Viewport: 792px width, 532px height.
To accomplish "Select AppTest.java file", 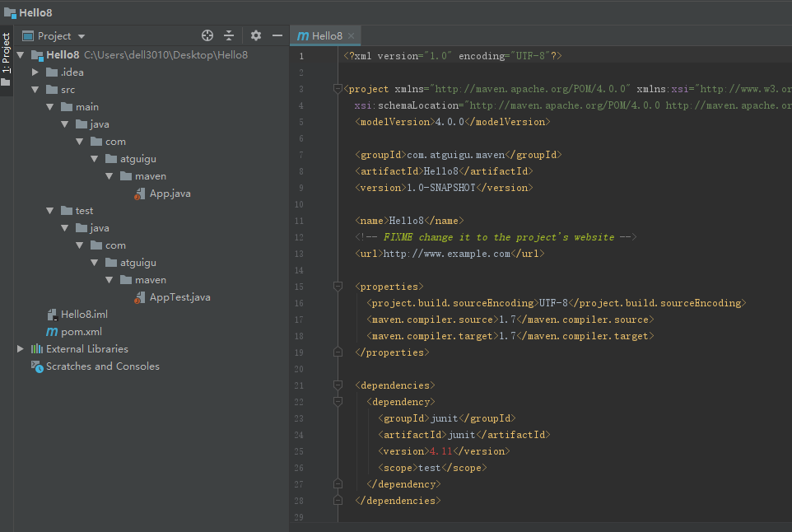I will (179, 297).
